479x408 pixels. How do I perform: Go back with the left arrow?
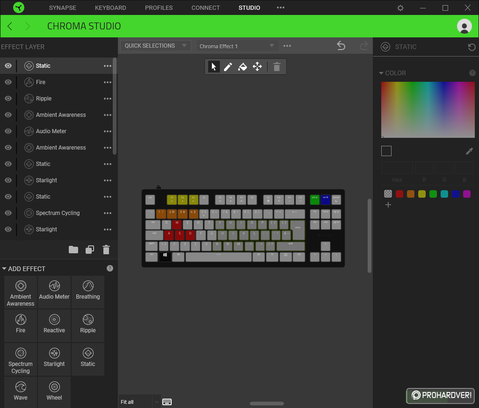pyautogui.click(x=10, y=26)
